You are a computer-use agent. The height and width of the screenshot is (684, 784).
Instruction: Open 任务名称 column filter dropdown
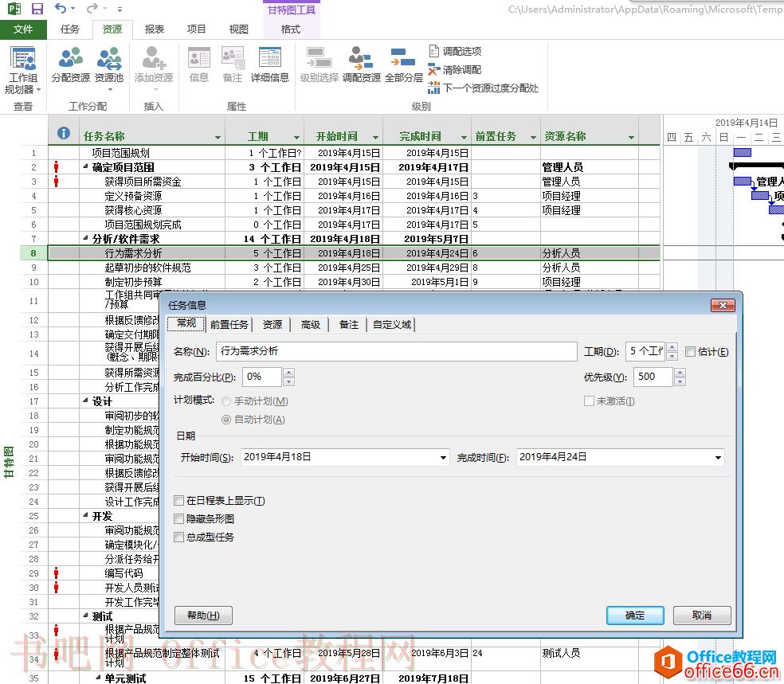click(218, 137)
